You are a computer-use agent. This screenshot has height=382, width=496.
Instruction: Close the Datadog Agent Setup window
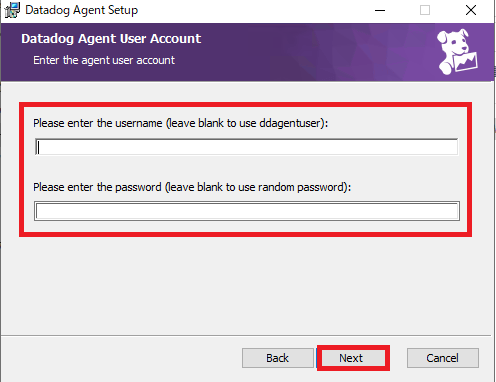click(471, 10)
